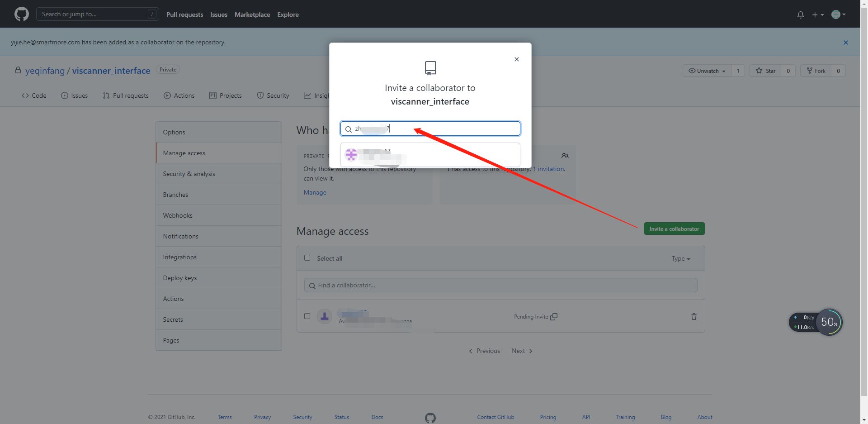Tick the pending invite row checkbox

pos(307,316)
